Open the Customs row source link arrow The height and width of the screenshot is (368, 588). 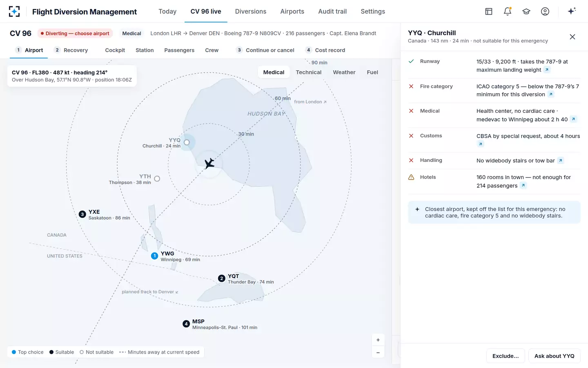pos(481,144)
